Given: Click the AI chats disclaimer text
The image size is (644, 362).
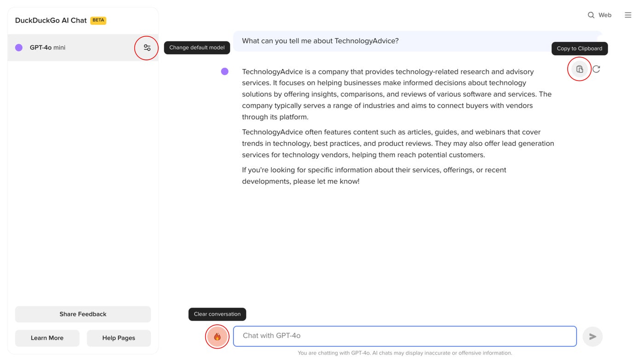Looking at the screenshot, I should coord(405,353).
